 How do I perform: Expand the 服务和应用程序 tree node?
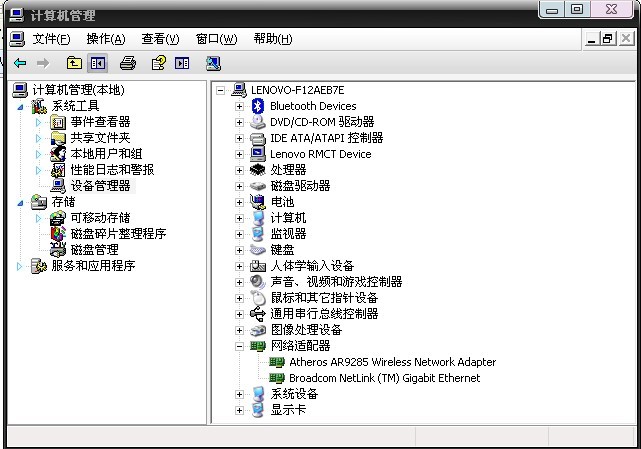tap(19, 267)
